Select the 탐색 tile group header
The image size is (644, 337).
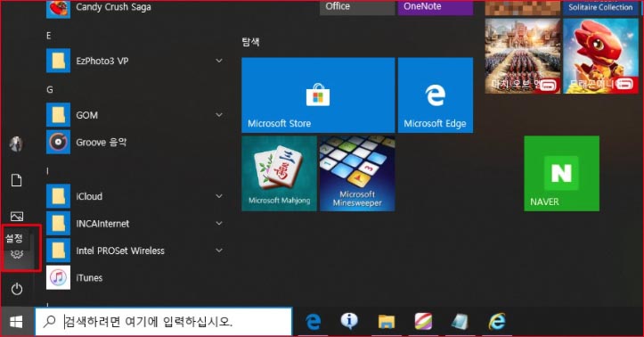point(250,42)
